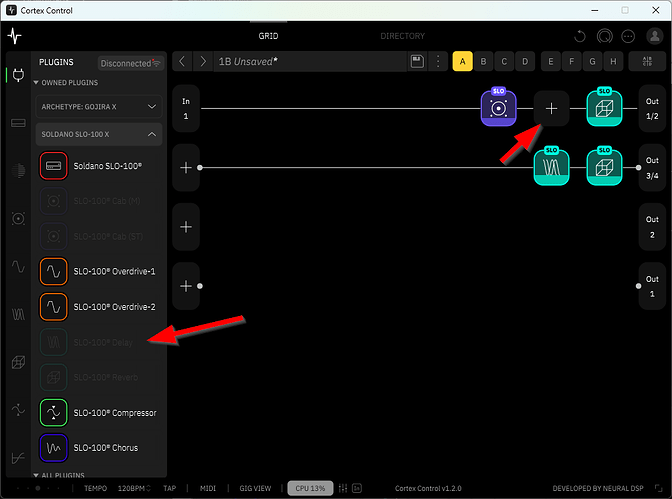This screenshot has width=672, height=499.
Task: Switch to scene F
Action: pos(571,61)
